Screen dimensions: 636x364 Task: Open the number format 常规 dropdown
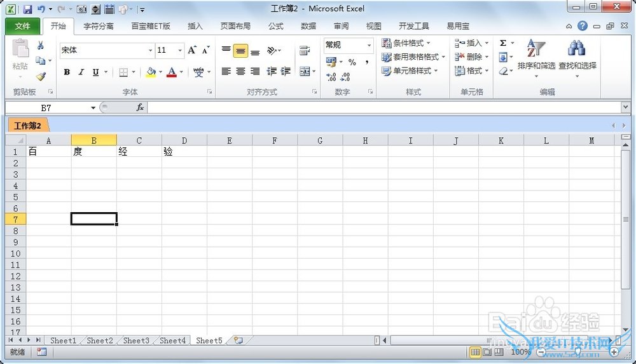[x=369, y=45]
